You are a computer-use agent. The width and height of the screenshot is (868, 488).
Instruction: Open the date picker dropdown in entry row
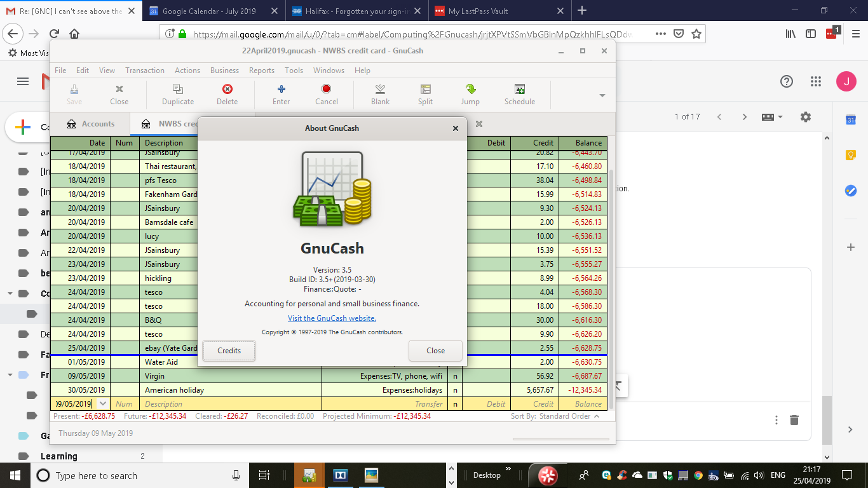tap(103, 404)
